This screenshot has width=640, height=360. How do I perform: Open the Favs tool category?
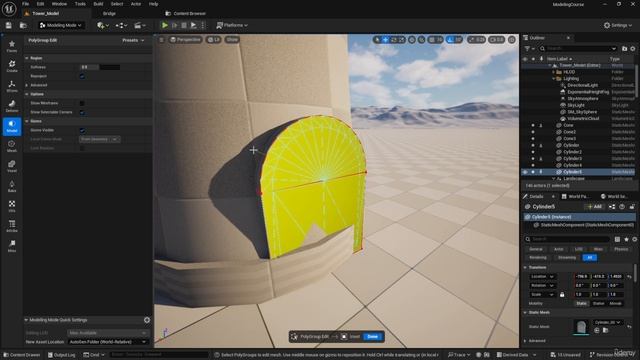12,46
